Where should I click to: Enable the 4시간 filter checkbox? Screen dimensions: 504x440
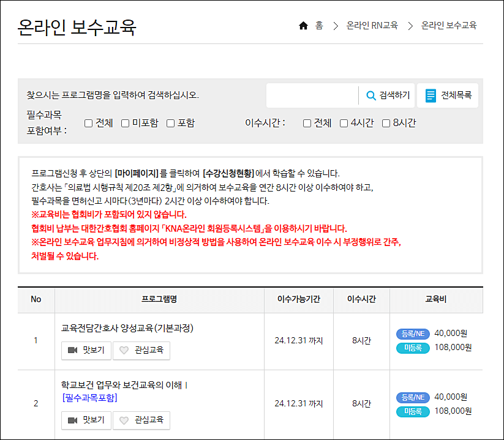coord(344,123)
